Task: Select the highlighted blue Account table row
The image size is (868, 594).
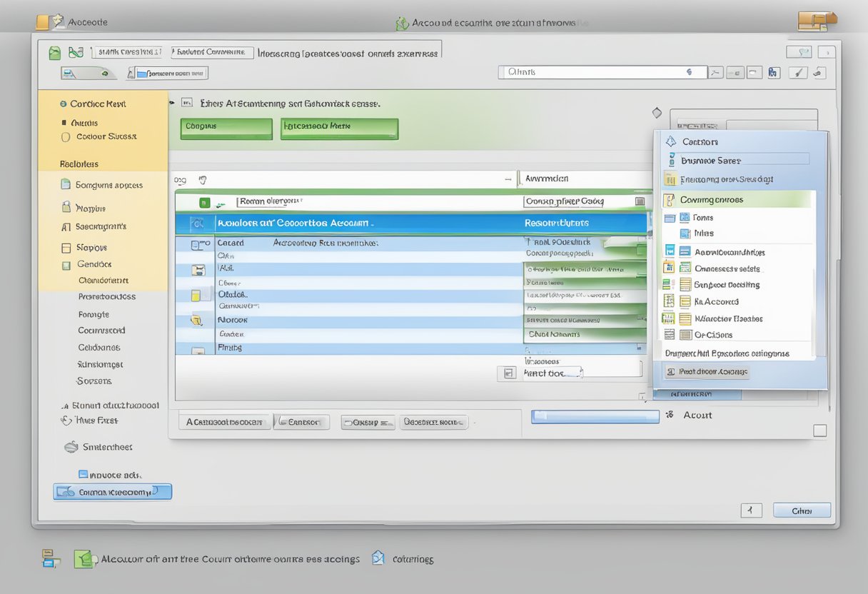Action: coord(410,223)
